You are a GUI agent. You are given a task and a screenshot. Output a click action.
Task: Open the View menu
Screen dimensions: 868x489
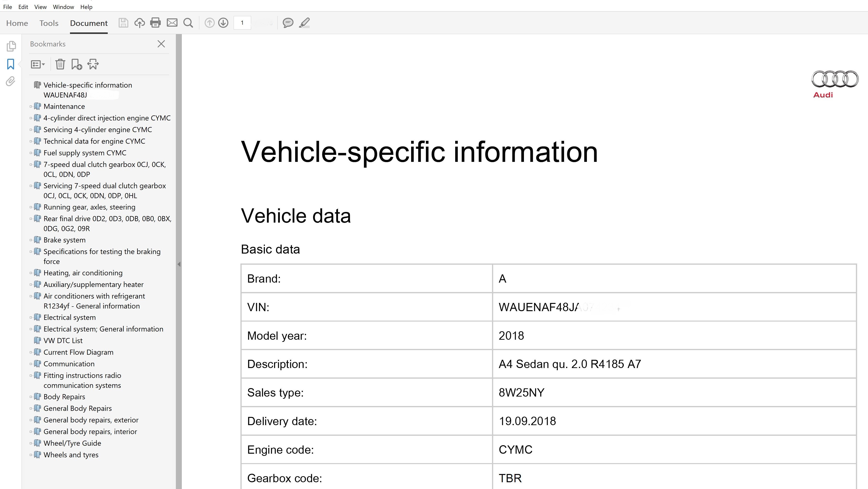[40, 7]
